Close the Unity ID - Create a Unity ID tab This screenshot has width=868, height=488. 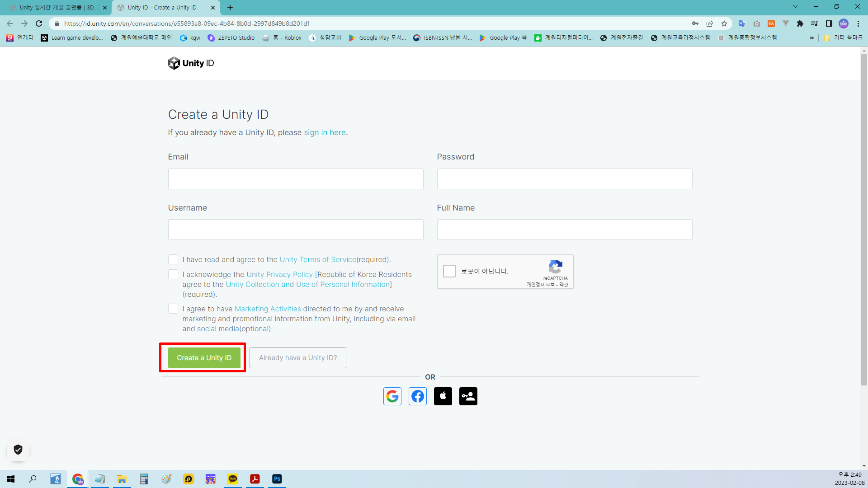(x=213, y=8)
